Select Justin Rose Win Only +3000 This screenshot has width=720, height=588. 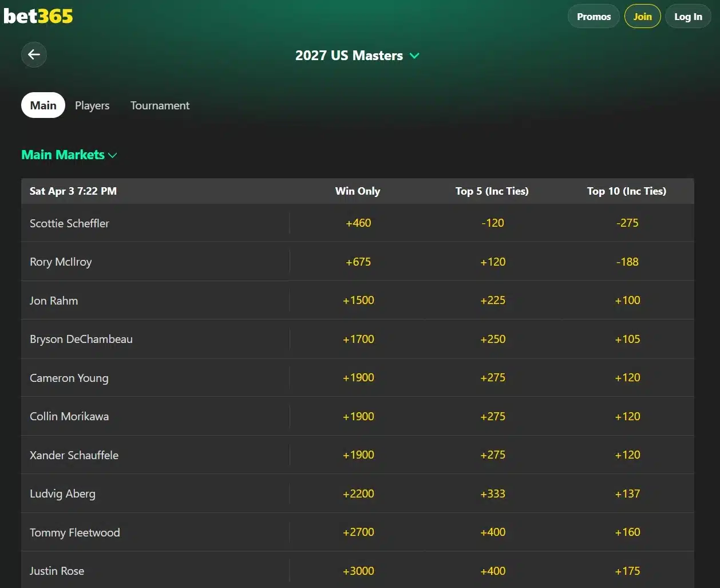click(x=358, y=571)
